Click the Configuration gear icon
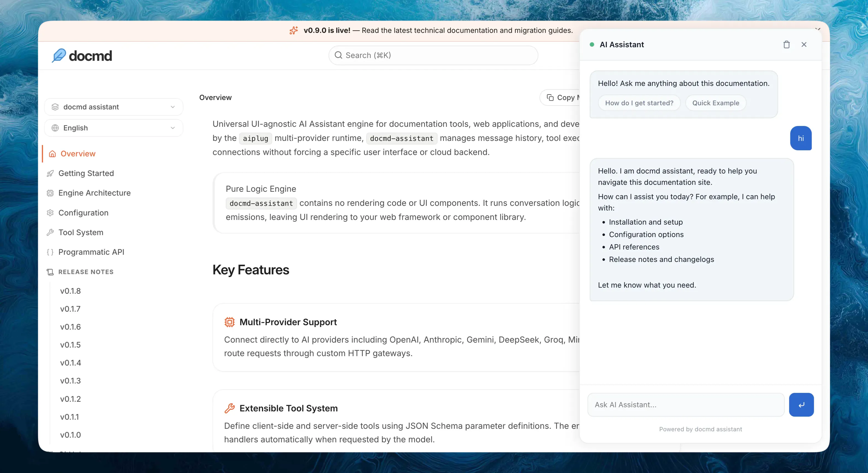 50,213
